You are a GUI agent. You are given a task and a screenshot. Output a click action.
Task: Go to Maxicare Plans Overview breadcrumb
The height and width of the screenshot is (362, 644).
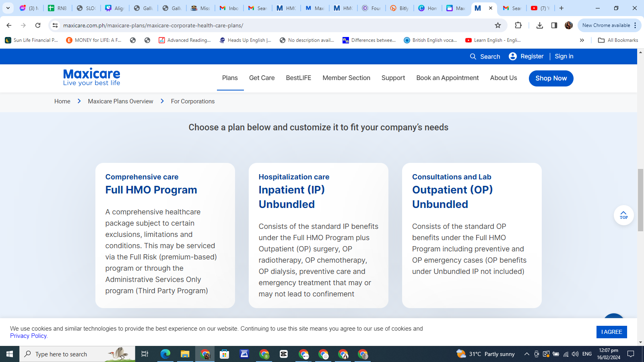[x=120, y=101]
